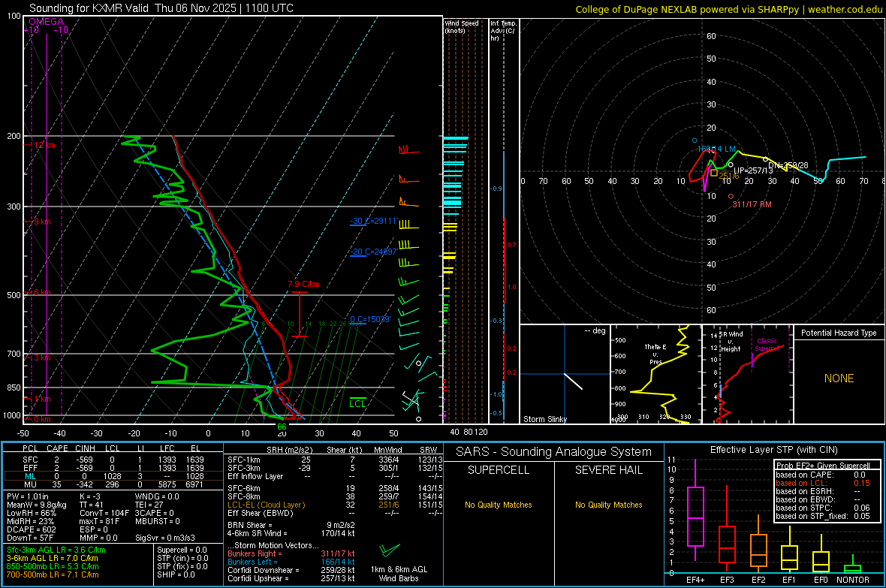Click the 'Bunkers Right = 311/17 kt' row

(291, 553)
